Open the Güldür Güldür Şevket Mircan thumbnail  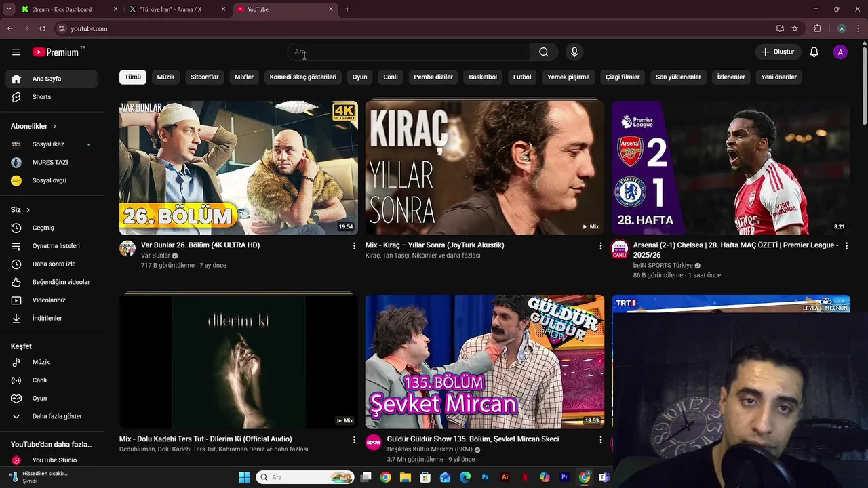pos(485,361)
